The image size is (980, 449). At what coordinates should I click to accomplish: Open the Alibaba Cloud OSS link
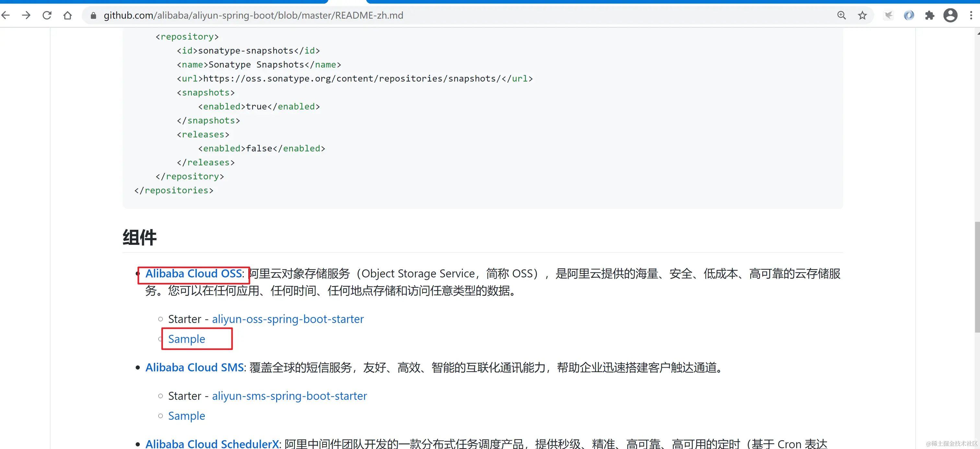click(x=194, y=273)
